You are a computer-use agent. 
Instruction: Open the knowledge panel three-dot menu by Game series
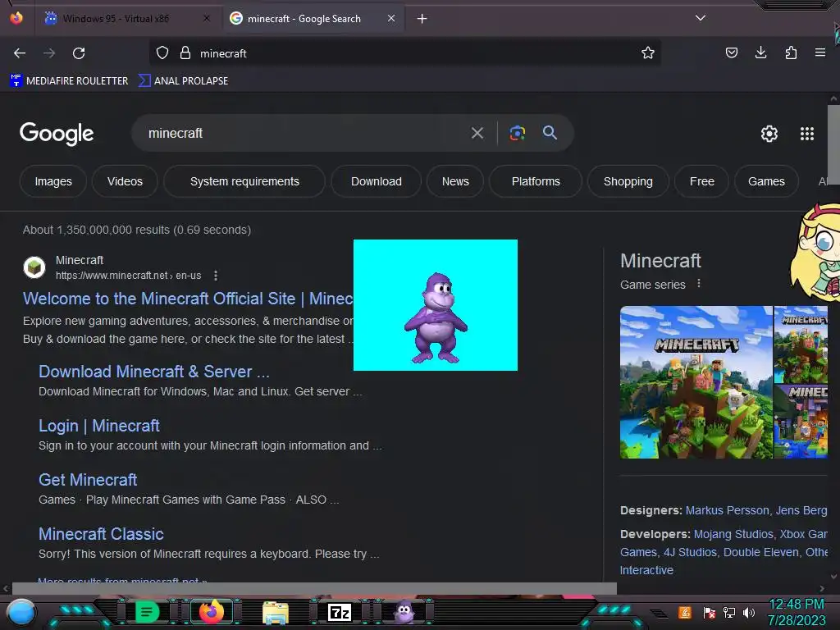tap(699, 283)
